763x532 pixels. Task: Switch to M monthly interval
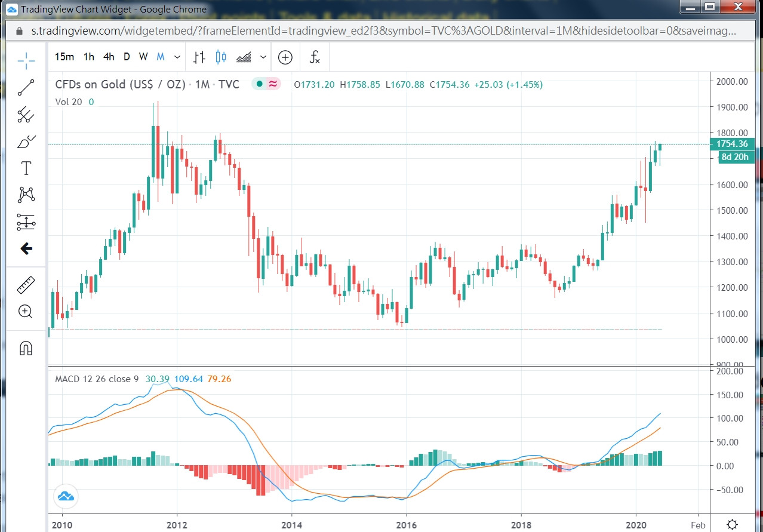(x=160, y=57)
